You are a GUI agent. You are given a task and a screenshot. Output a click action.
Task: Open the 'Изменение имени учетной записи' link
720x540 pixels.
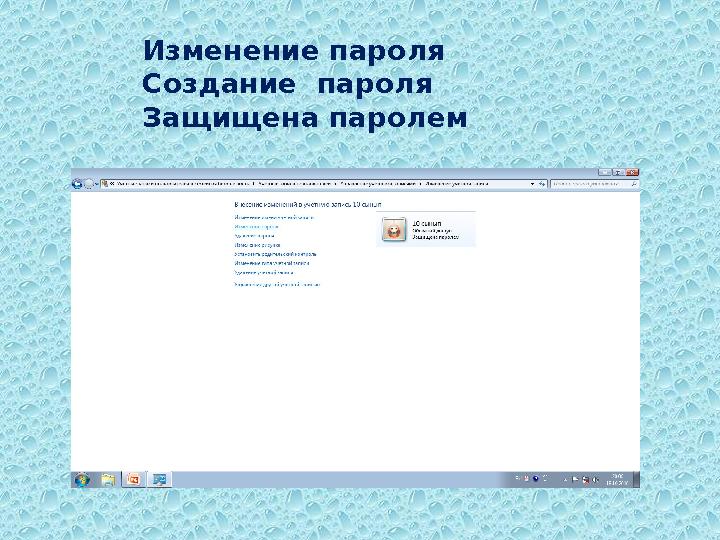point(274,218)
